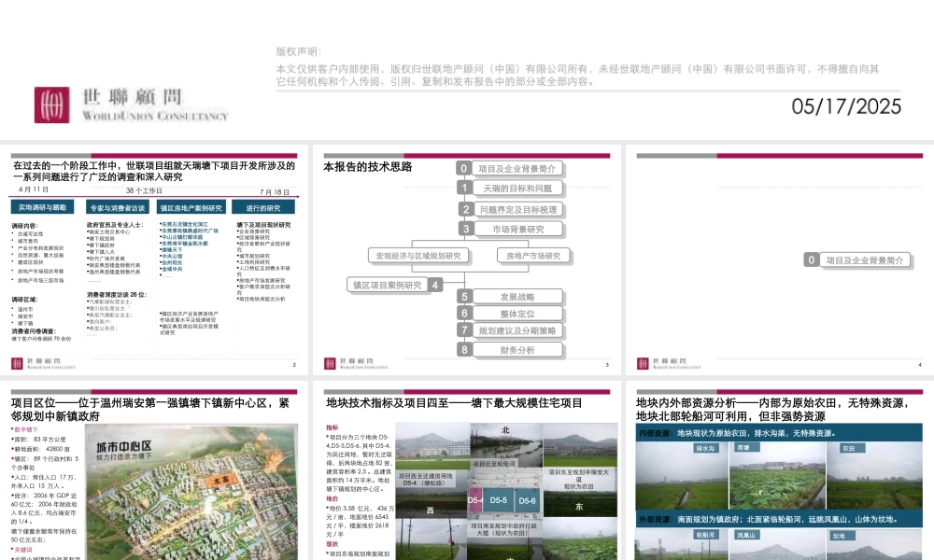Click the 调研区域 subheading

[24, 300]
